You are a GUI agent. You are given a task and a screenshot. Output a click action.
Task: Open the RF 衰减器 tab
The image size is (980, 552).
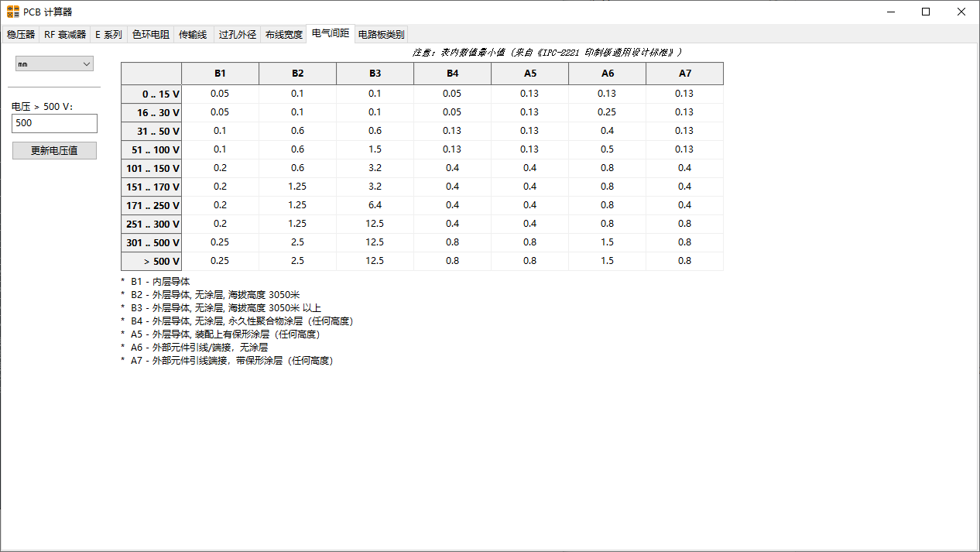[x=65, y=35]
